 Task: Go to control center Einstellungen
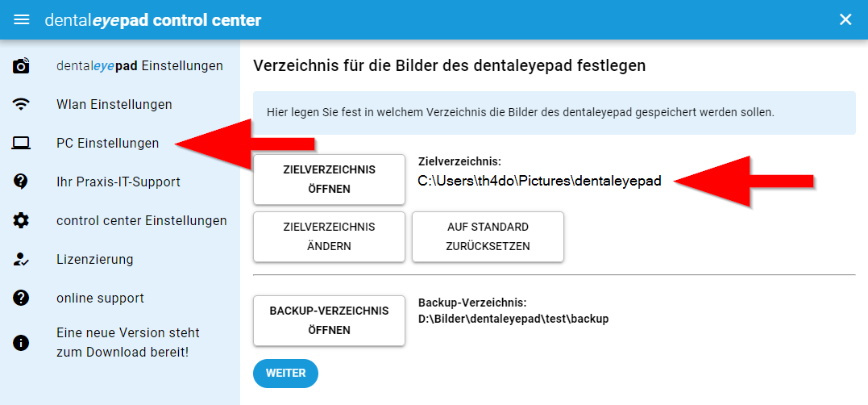pos(141,220)
